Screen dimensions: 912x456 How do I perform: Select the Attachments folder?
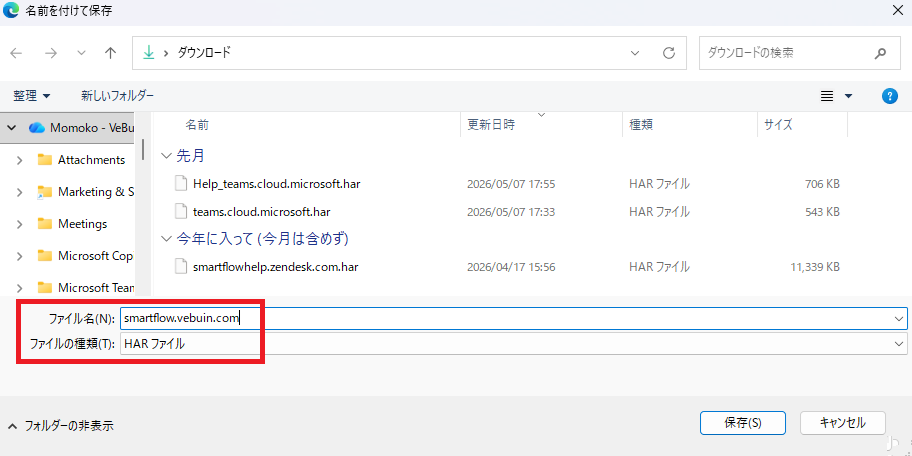point(81,160)
